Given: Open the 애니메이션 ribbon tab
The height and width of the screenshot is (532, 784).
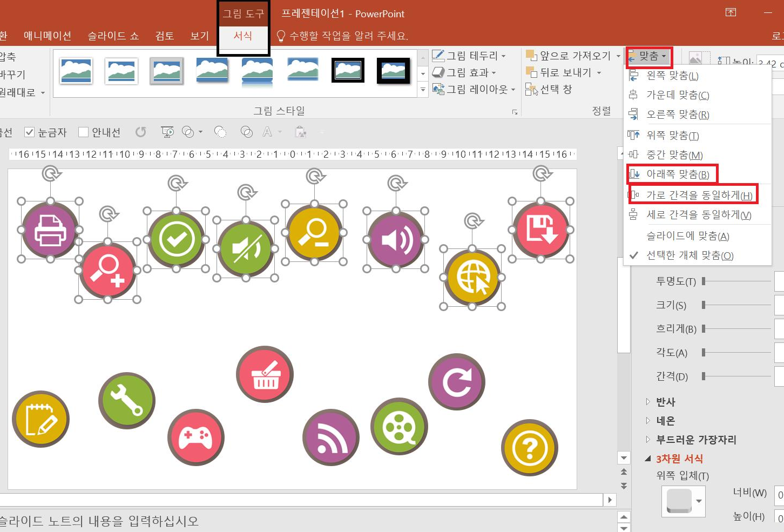Looking at the screenshot, I should tap(48, 36).
